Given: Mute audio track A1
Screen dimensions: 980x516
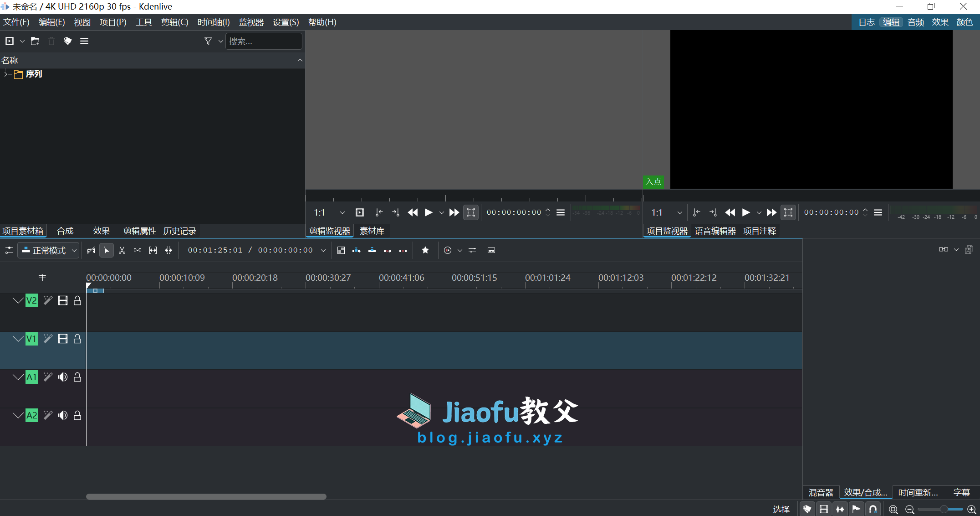Looking at the screenshot, I should click(x=63, y=377).
